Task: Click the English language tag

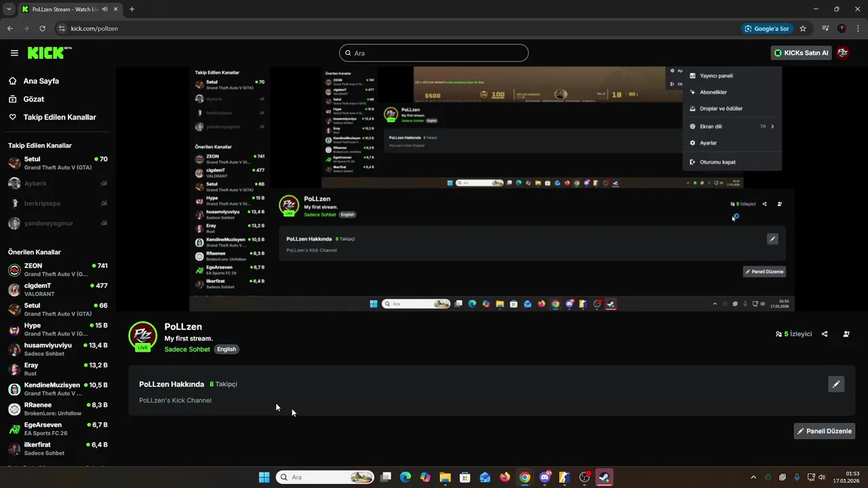Action: (x=226, y=350)
